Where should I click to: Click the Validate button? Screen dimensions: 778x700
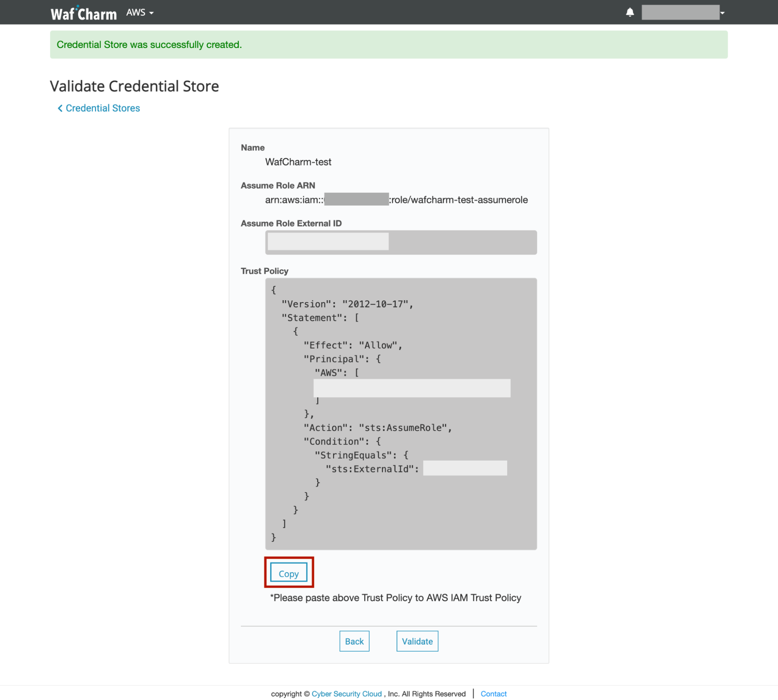[417, 641]
